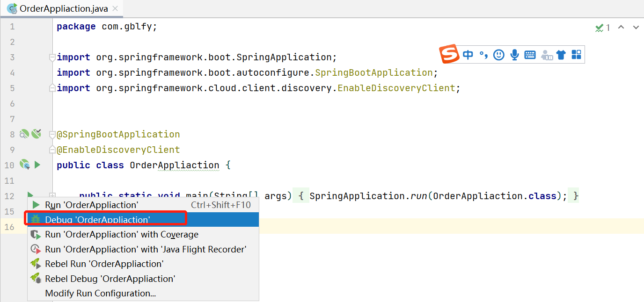This screenshot has height=302, width=644.
Task: Open Modify Run Configuration...
Action: coord(143,293)
